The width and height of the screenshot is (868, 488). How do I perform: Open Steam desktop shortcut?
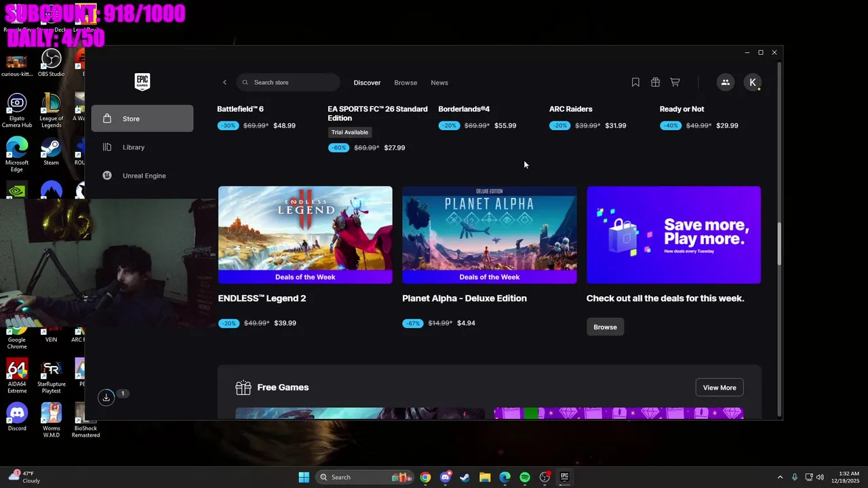click(x=51, y=152)
